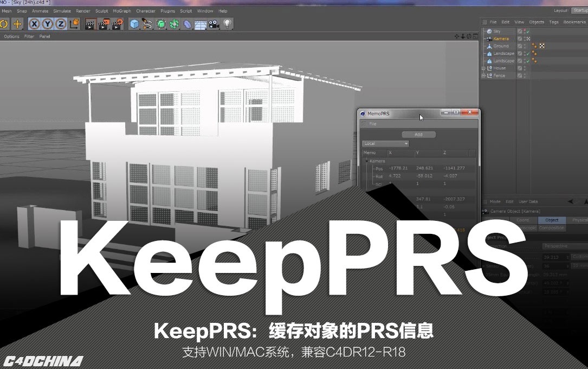Viewport: 588px width, 369px height.
Task: Open the Simulate menu
Action: 62,11
